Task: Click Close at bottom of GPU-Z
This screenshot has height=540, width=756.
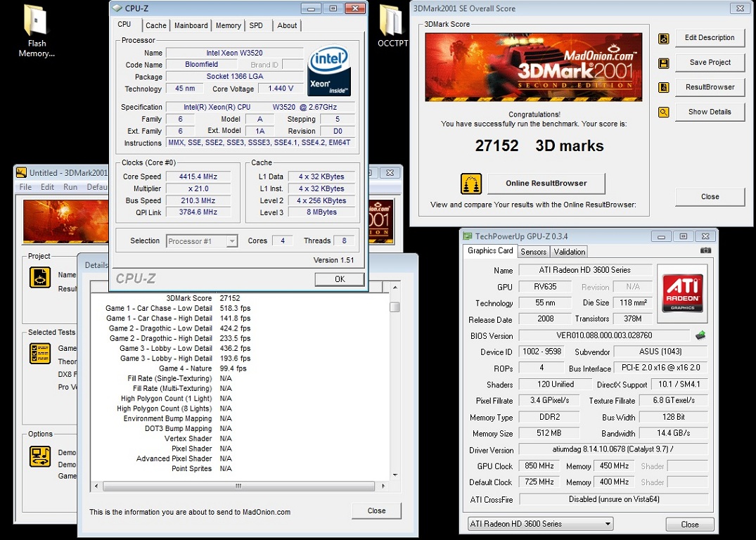Action: pos(689,525)
